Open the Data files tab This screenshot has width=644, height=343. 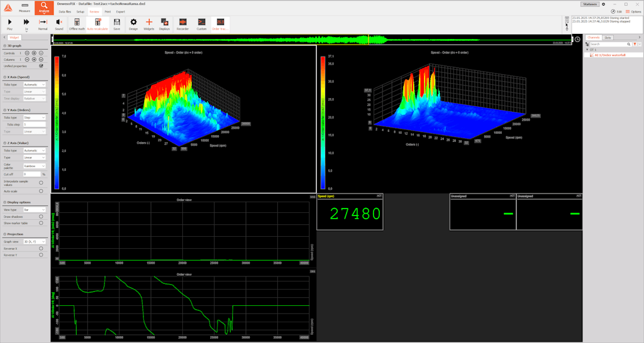point(65,11)
